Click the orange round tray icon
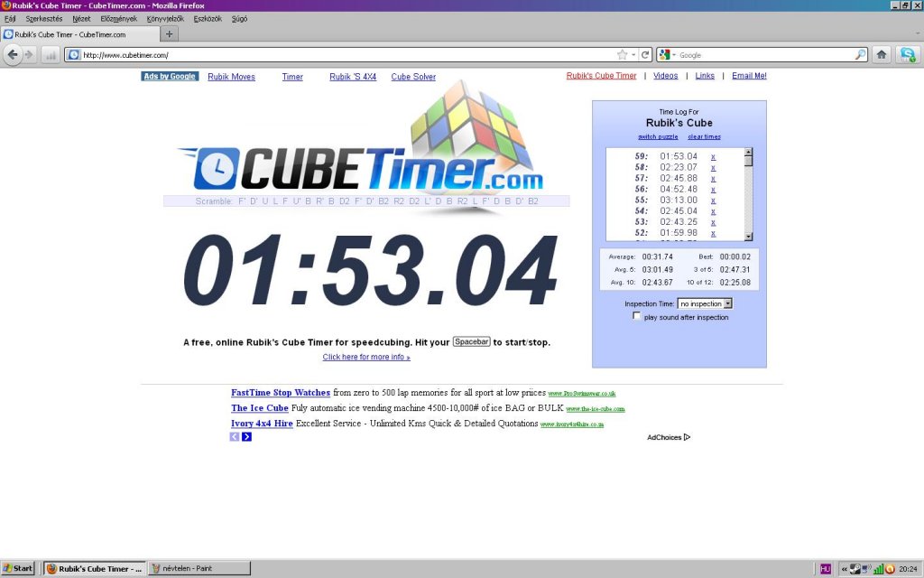The image size is (924, 578). point(890,569)
